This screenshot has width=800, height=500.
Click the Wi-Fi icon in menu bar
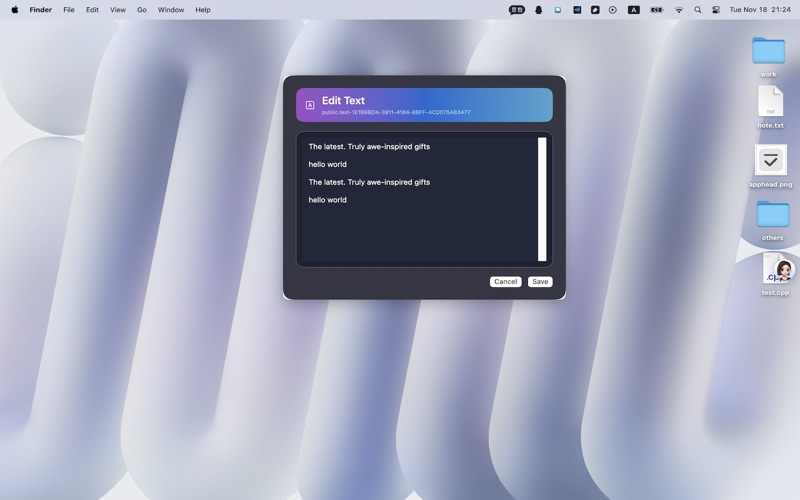679,10
